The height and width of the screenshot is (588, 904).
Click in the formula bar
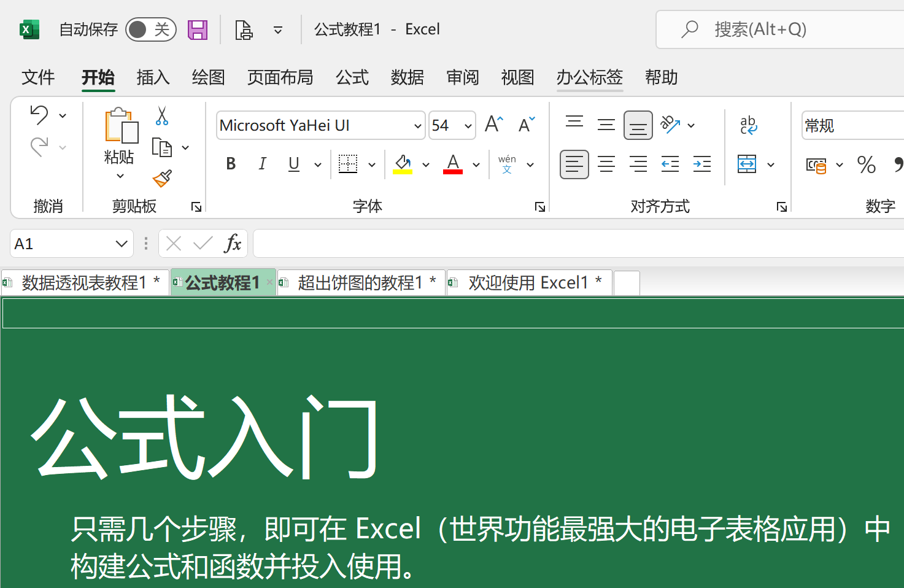pos(578,244)
